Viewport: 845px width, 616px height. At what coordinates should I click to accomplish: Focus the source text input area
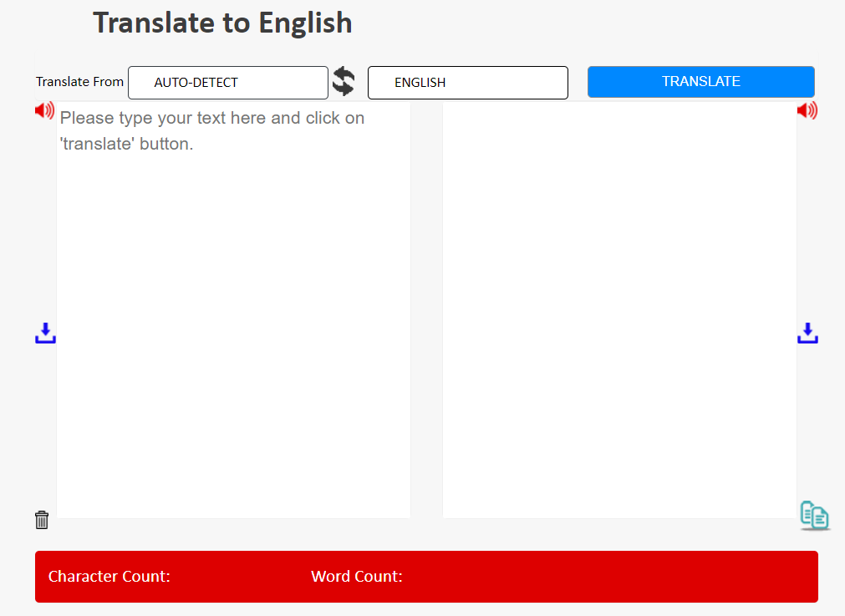click(x=233, y=310)
